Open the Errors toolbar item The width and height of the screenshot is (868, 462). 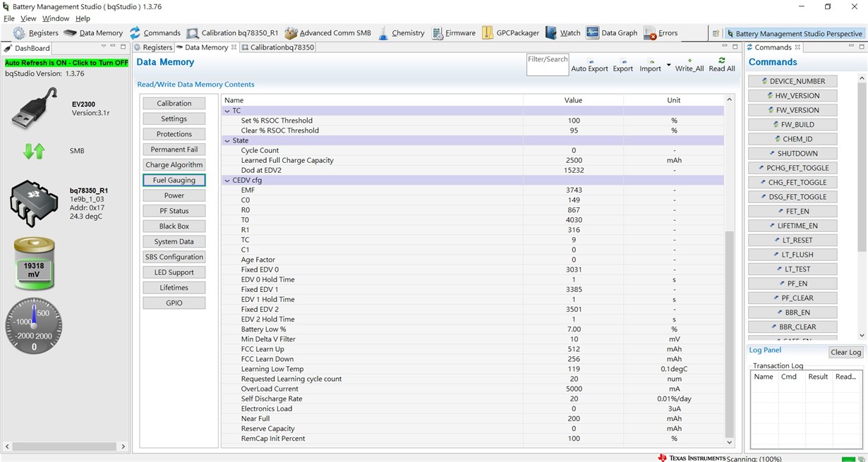click(x=661, y=33)
